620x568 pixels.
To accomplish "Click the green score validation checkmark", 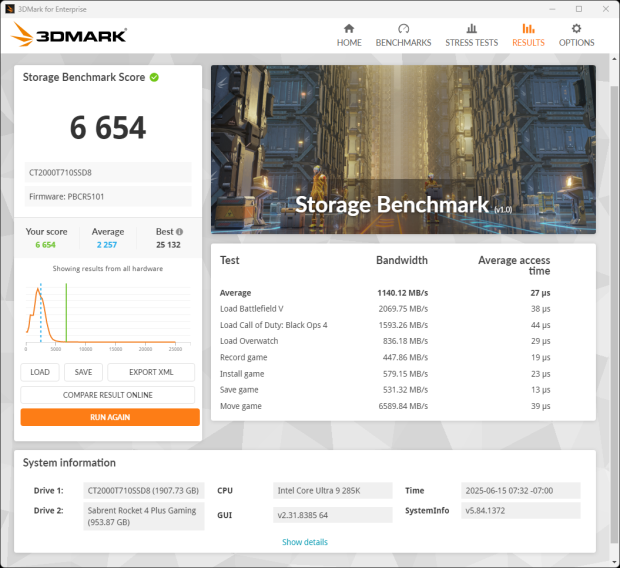I will (154, 77).
